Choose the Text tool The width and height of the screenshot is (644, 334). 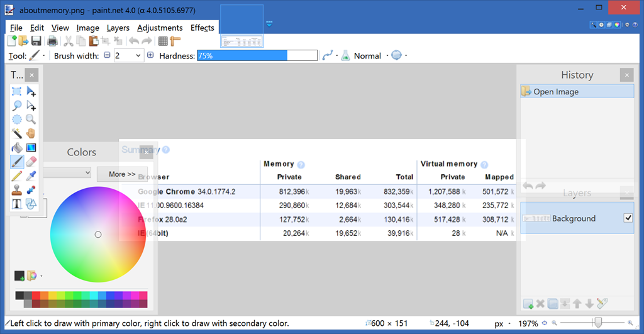17,204
